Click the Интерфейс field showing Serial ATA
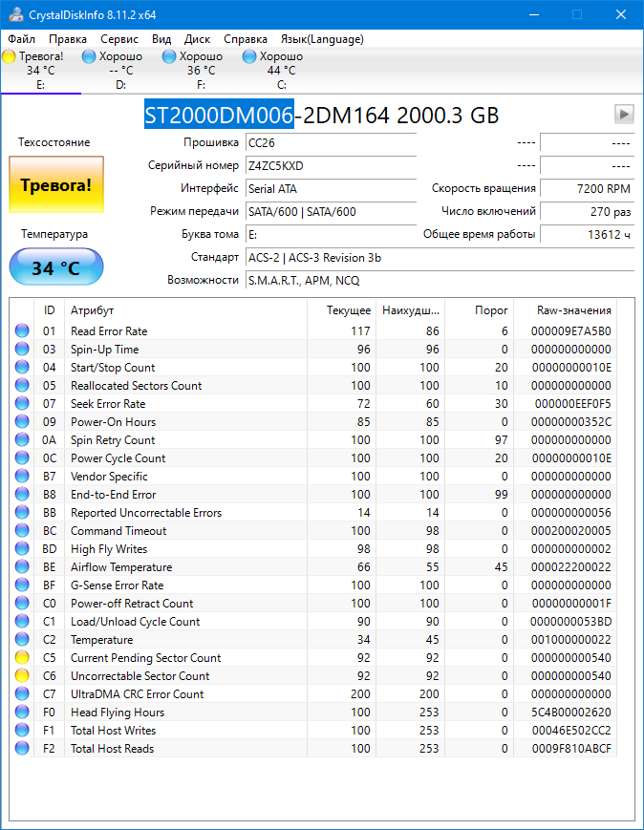Screen dimensions: 644x830 coord(331,188)
